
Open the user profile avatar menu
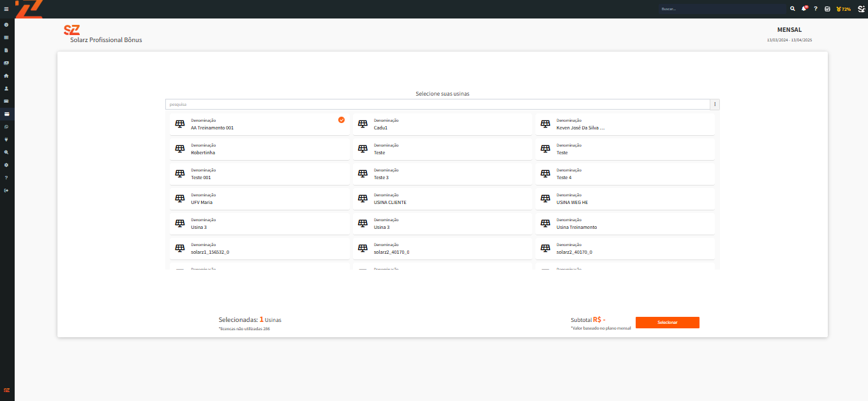click(x=861, y=9)
